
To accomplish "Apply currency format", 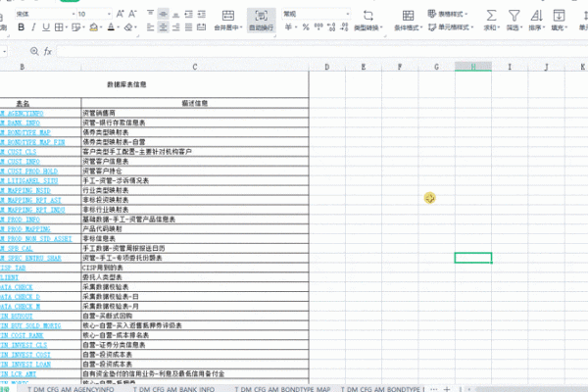I will [288, 26].
